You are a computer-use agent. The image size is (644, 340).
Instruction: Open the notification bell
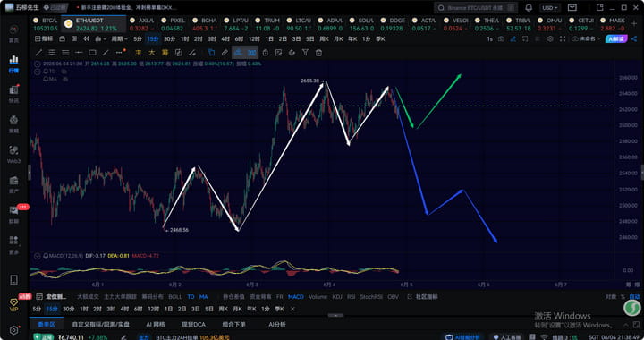(x=529, y=8)
